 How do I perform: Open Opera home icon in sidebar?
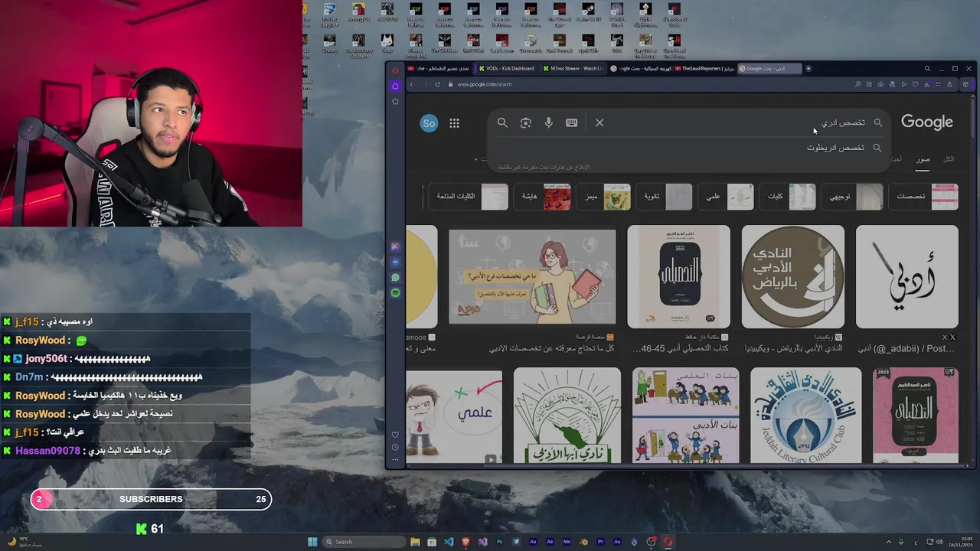pyautogui.click(x=395, y=86)
